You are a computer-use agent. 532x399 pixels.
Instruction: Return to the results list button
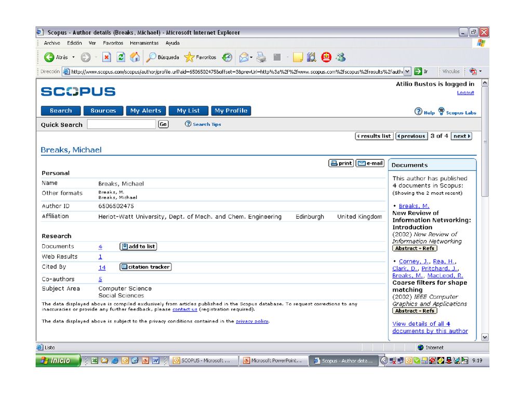pos(374,136)
